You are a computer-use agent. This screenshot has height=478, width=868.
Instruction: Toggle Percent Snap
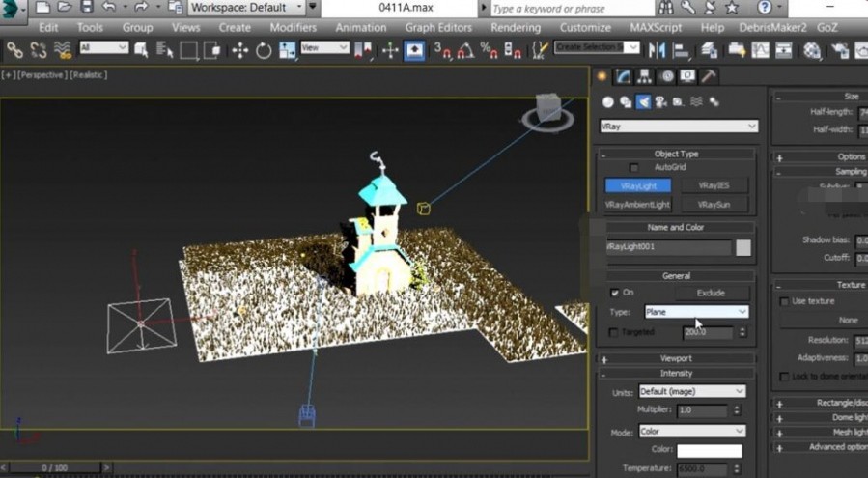489,50
